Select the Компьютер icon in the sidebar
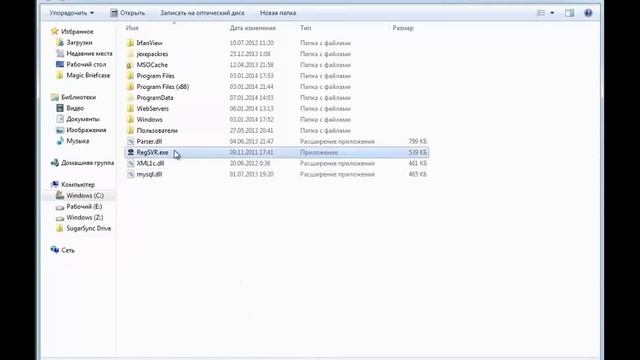Screen dimensions: 640x360 55,184
